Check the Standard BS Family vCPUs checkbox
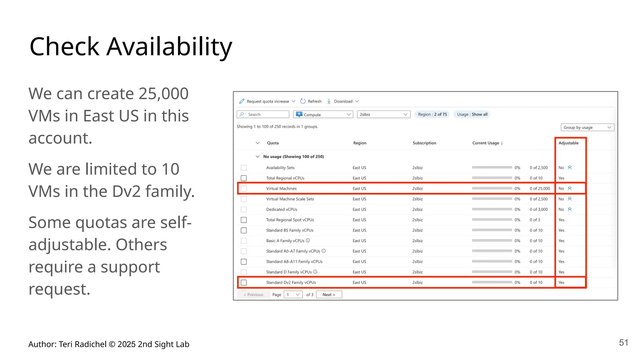Viewport: 644px width, 362px height. tap(244, 230)
